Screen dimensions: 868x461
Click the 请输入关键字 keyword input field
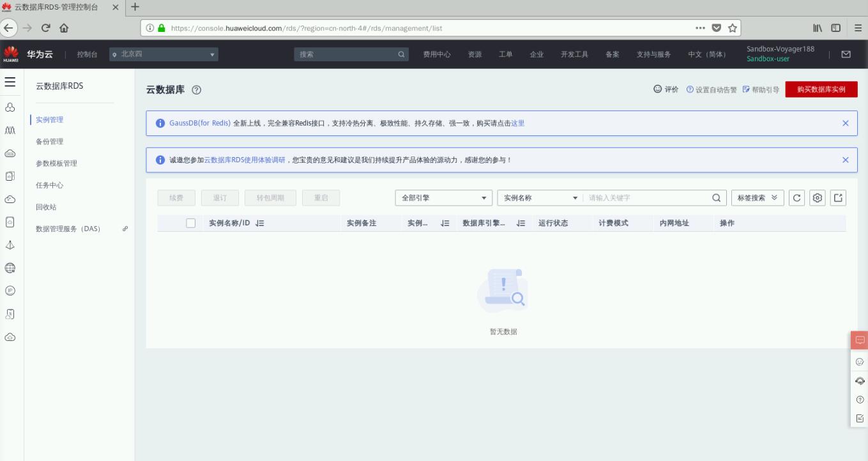coord(648,198)
